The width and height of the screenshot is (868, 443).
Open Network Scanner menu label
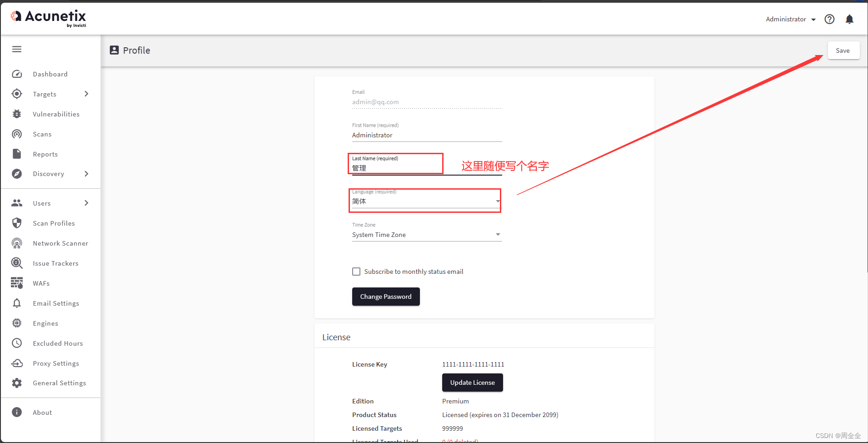coord(60,243)
